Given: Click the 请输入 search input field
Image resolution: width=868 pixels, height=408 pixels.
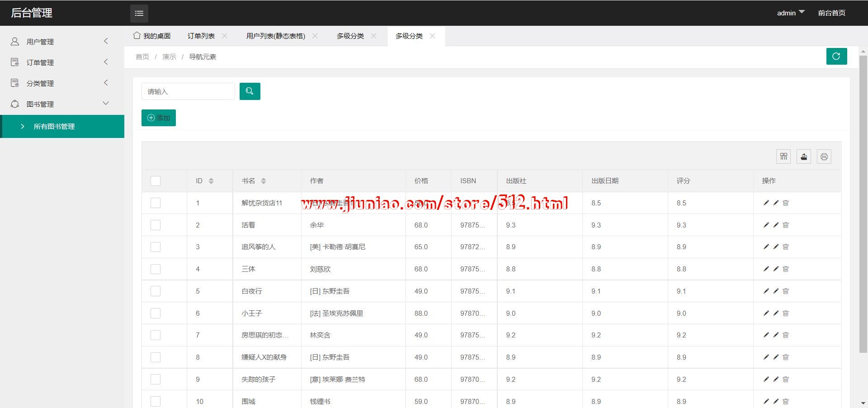Looking at the screenshot, I should (x=188, y=91).
